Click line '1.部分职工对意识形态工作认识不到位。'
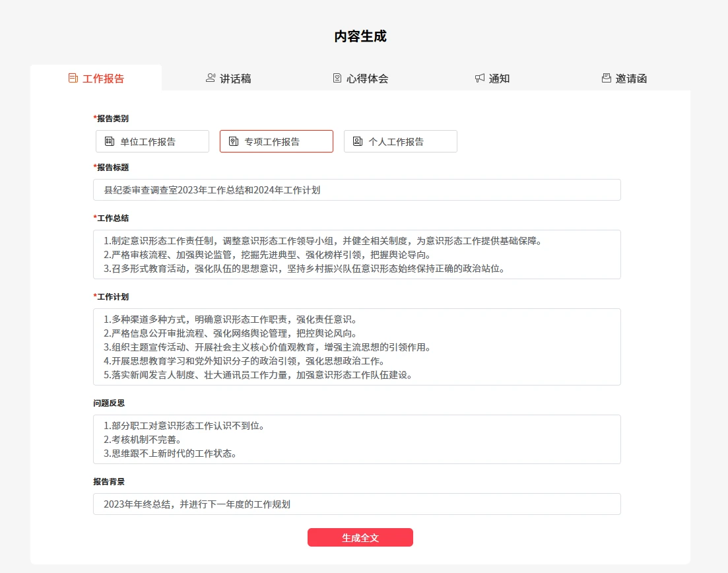Image resolution: width=728 pixels, height=573 pixels. pos(184,425)
